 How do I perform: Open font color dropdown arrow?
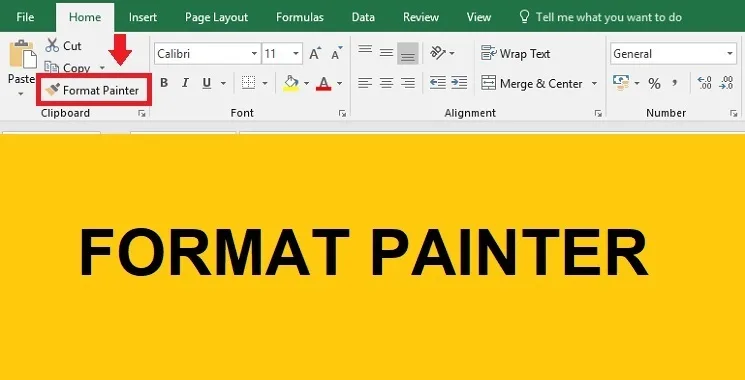[339, 84]
